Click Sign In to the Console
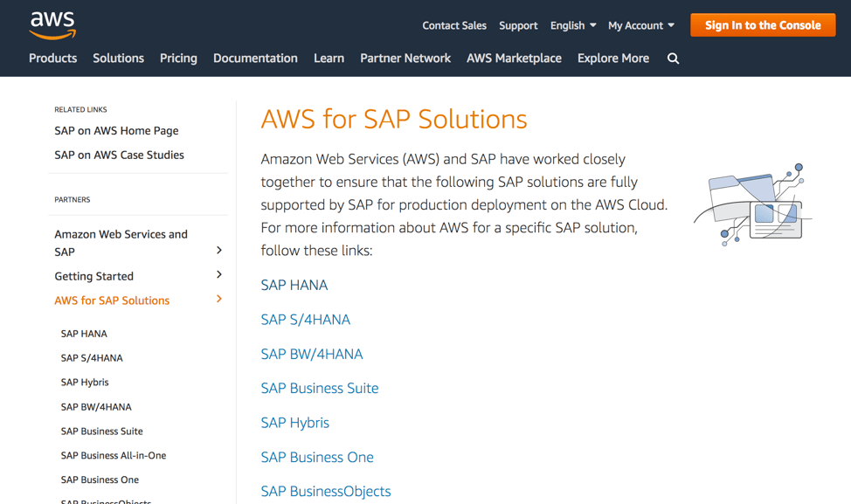Image resolution: width=851 pixels, height=504 pixels. pos(763,25)
